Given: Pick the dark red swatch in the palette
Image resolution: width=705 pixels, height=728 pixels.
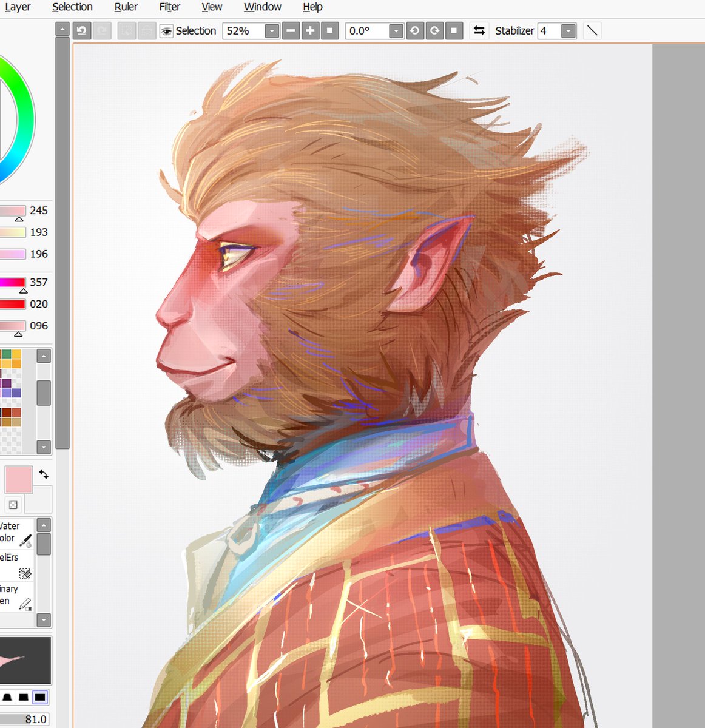Looking at the screenshot, I should (6, 413).
